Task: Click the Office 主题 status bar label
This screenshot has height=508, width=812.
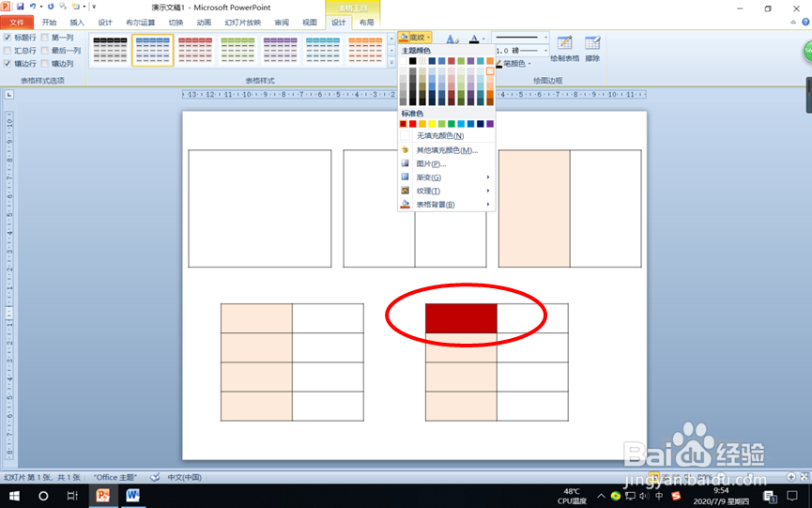Action: coord(115,477)
